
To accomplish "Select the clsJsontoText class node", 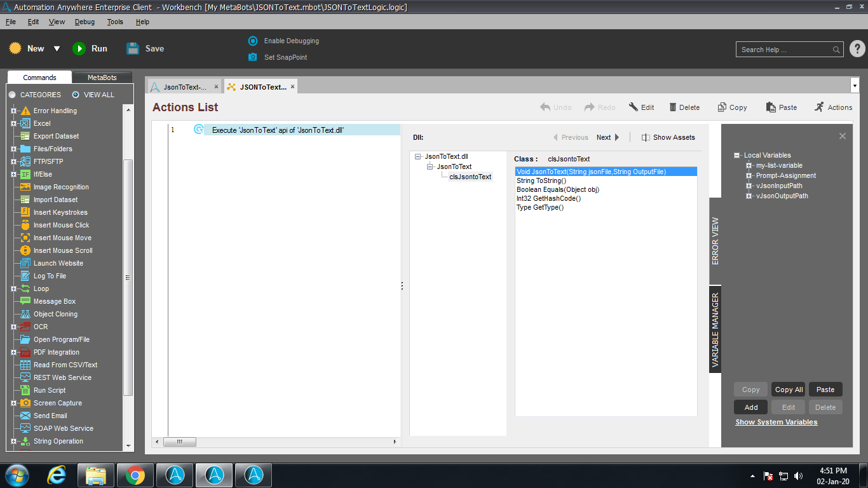I will tap(470, 177).
